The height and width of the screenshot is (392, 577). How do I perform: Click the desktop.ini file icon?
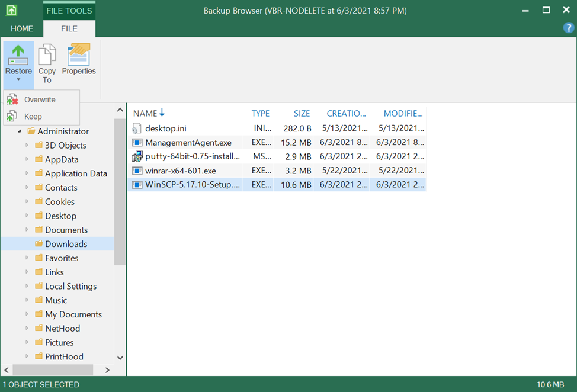coord(137,128)
